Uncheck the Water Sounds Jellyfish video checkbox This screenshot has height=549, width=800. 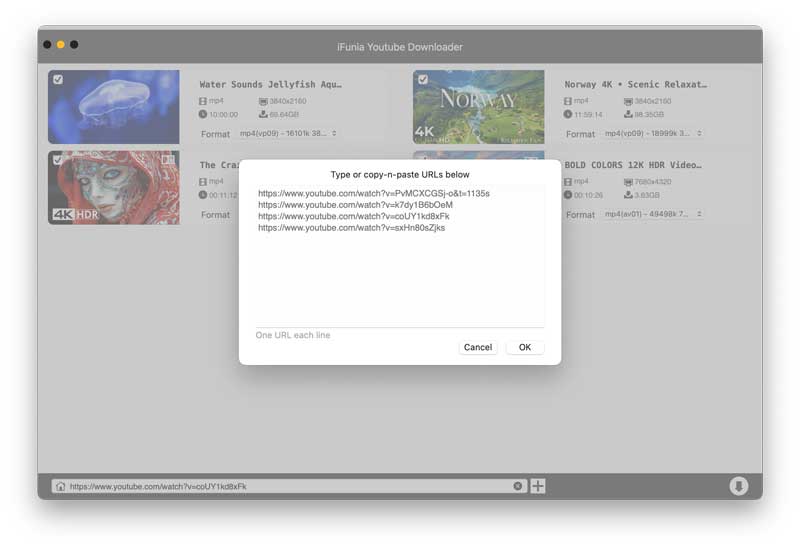pyautogui.click(x=57, y=79)
